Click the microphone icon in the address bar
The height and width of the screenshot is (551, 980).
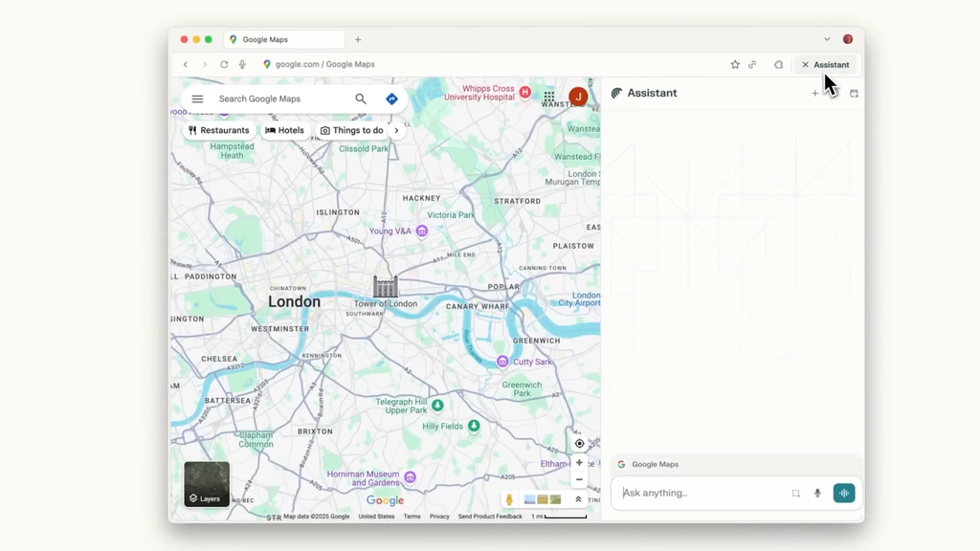(242, 64)
